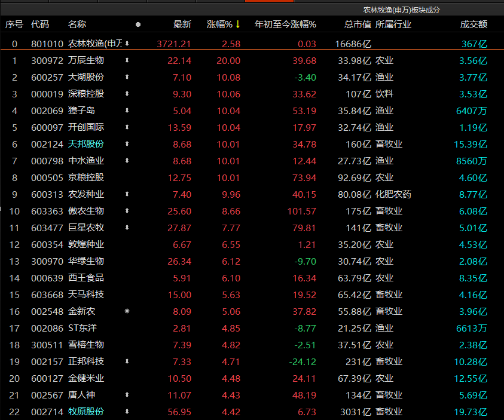Click market cap 16686亿

coord(353,44)
